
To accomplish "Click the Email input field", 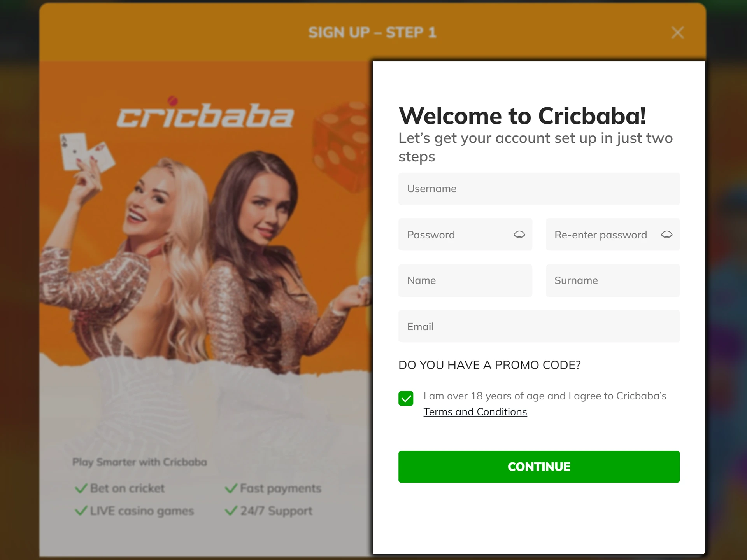I will pos(538,326).
